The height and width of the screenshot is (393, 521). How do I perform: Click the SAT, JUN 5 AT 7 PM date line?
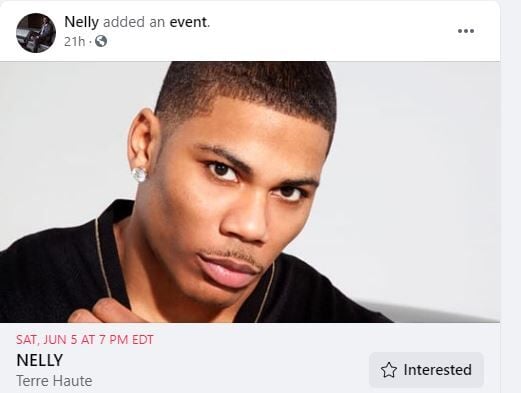85,339
